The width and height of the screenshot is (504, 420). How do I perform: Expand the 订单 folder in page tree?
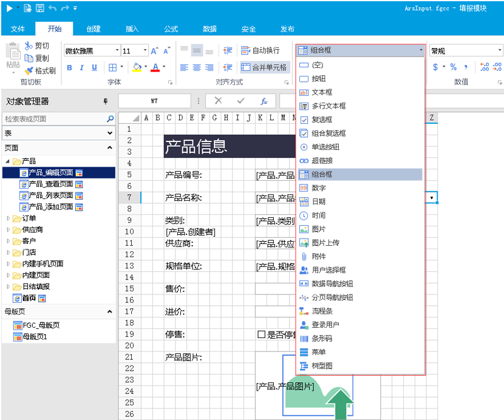8,218
